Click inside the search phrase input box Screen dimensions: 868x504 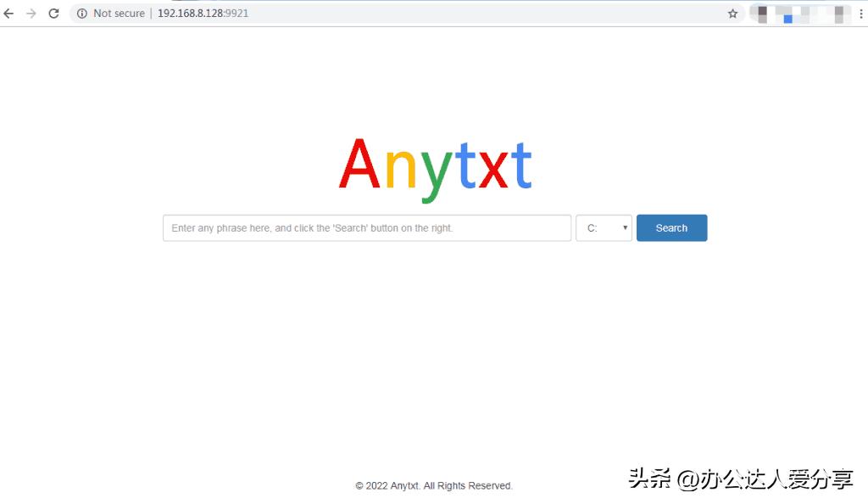coord(366,227)
